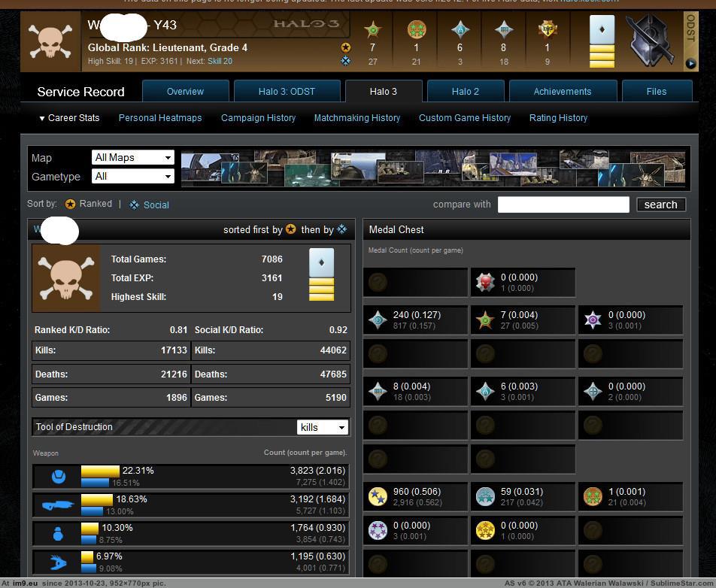Go to the Achievements tab
The image size is (716, 588).
click(563, 91)
